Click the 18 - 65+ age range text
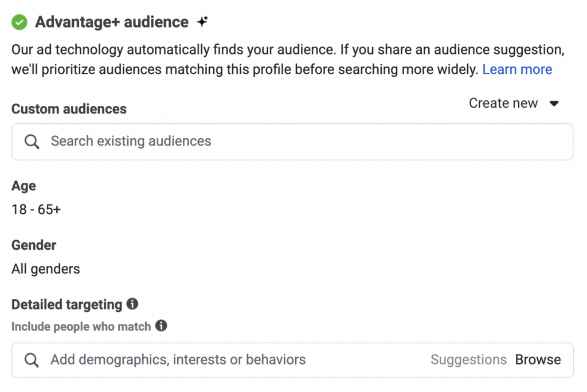 click(36, 209)
